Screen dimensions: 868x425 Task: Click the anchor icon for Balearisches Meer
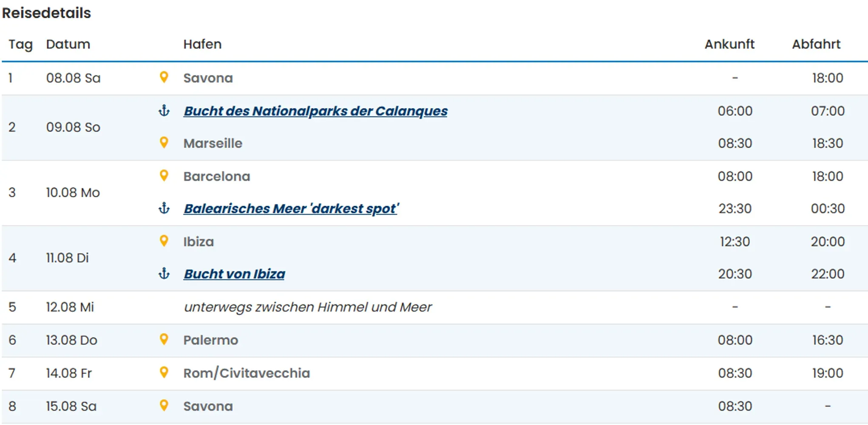(164, 209)
